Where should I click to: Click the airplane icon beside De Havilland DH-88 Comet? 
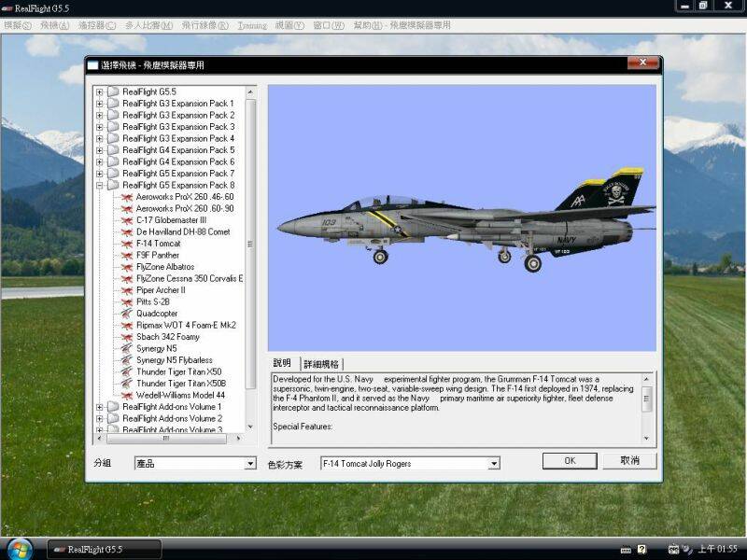[x=127, y=232]
